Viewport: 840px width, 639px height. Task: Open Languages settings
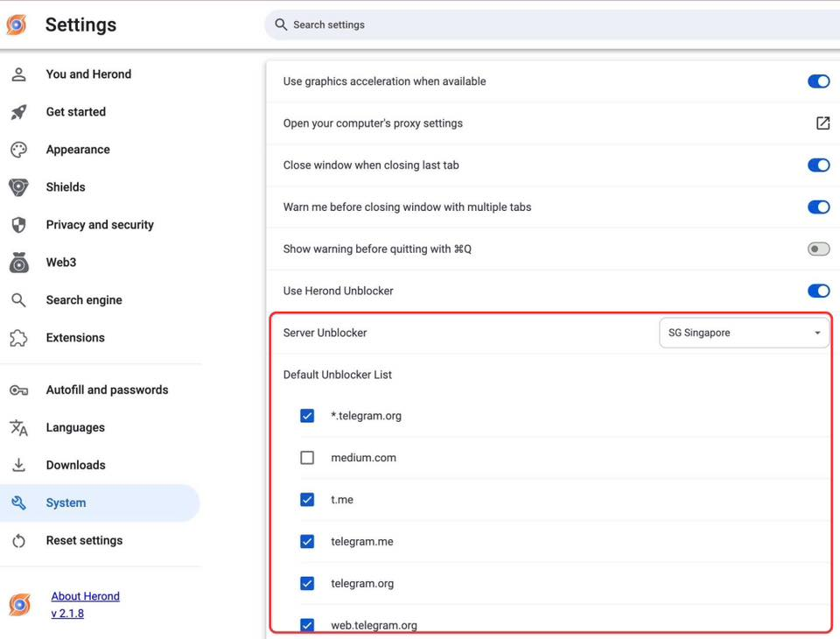pyautogui.click(x=75, y=428)
